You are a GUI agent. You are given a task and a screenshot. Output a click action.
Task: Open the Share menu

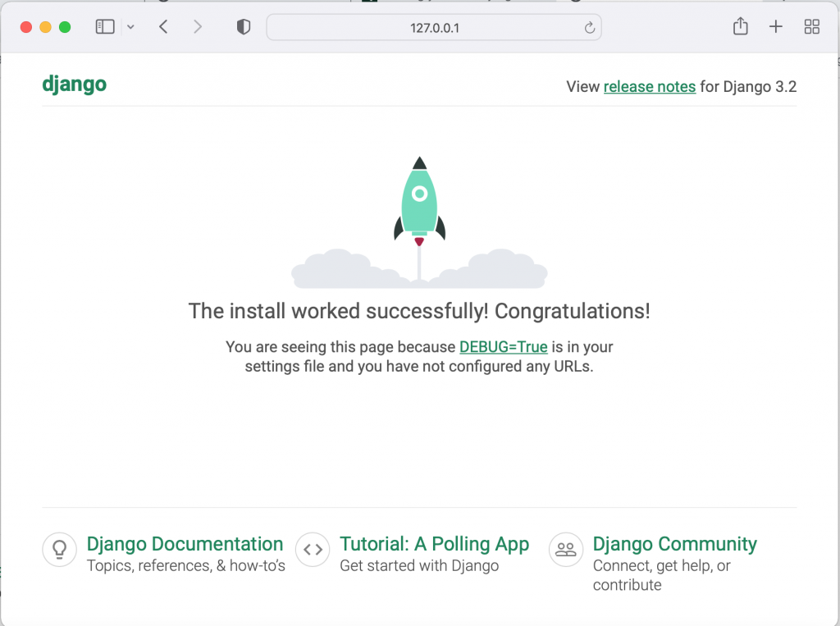[741, 26]
